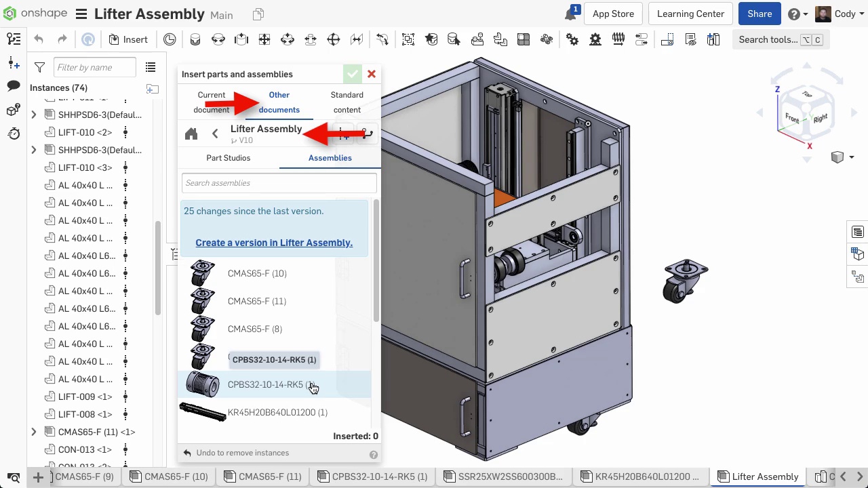Click Undo to remove instances

[236, 453]
